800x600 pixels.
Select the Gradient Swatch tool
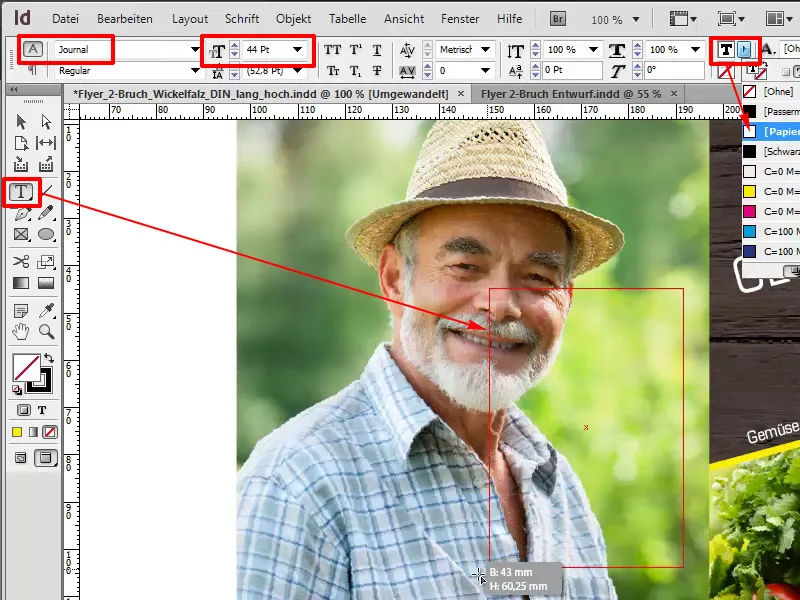(x=21, y=283)
